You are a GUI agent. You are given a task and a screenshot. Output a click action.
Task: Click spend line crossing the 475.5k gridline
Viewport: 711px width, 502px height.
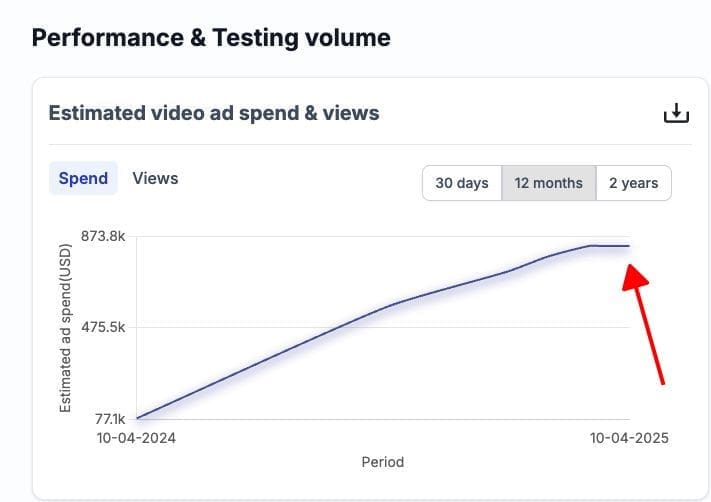(337, 327)
